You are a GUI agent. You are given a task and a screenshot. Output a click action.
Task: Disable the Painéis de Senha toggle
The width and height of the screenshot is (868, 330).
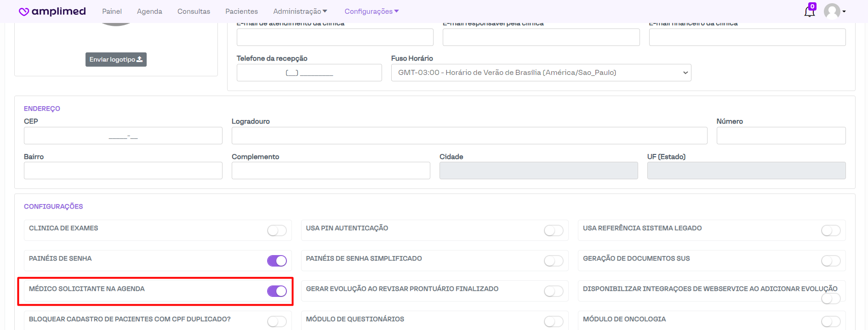pyautogui.click(x=277, y=261)
